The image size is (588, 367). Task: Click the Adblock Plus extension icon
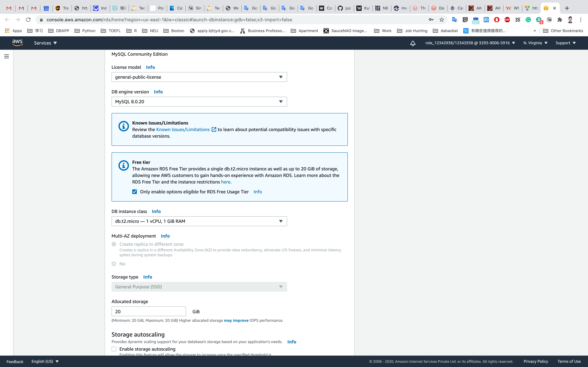pyautogui.click(x=507, y=20)
